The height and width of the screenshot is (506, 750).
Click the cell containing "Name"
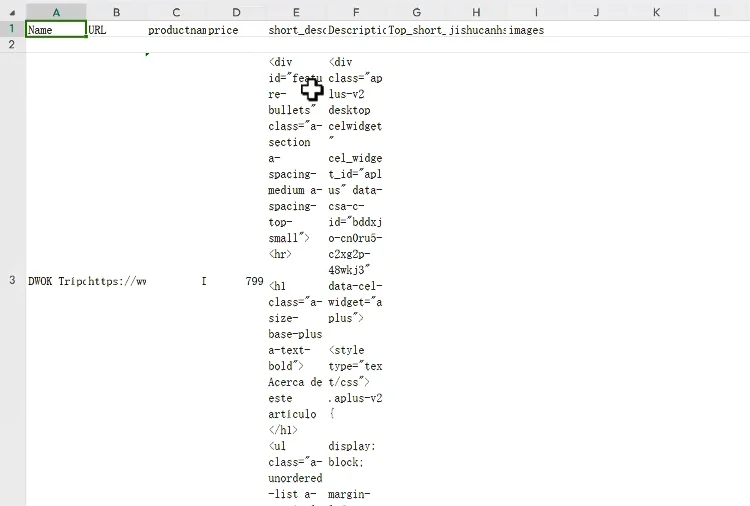tap(56, 29)
